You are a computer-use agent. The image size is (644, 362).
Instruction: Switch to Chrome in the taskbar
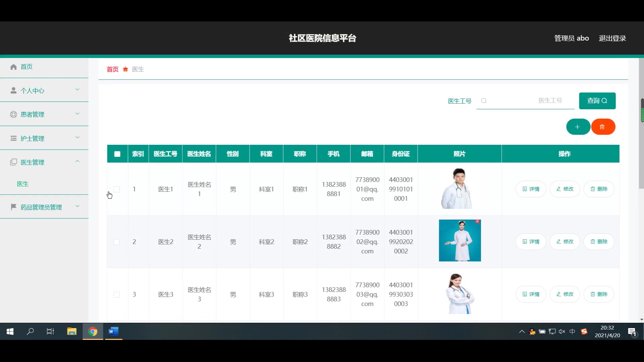click(93, 331)
